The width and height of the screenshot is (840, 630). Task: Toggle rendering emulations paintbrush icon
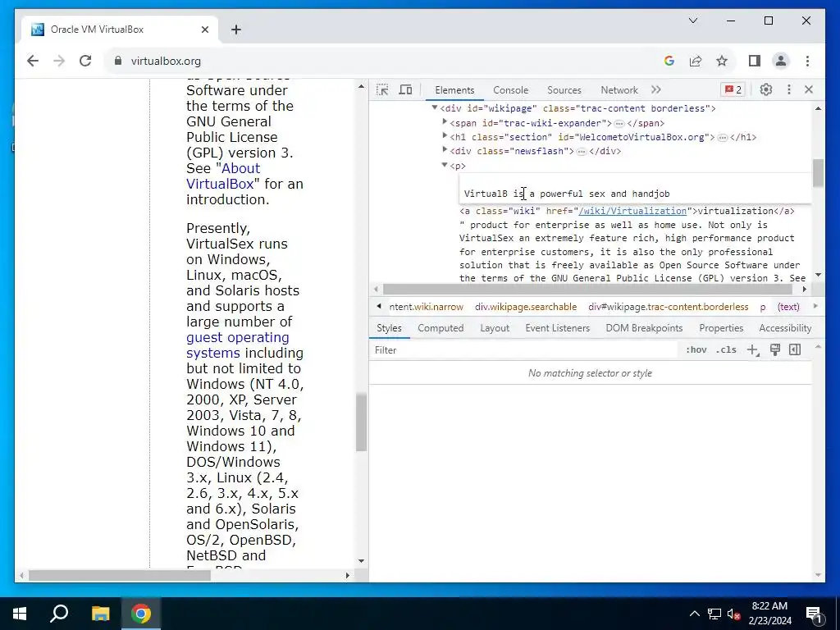(774, 349)
